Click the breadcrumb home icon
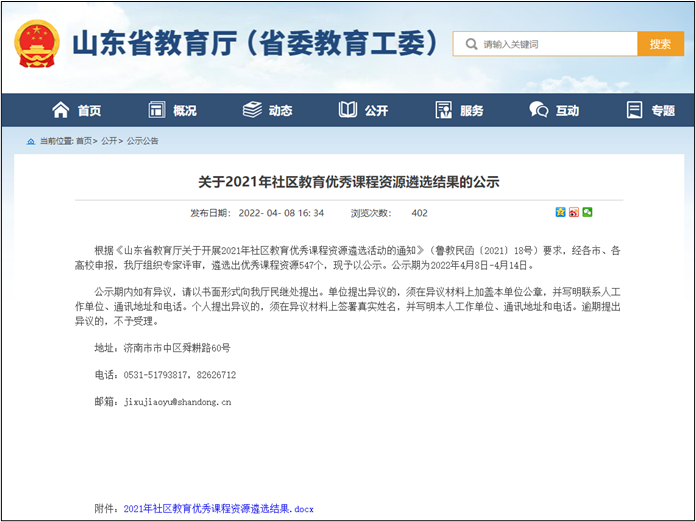This screenshot has height=522, width=696. (x=31, y=141)
